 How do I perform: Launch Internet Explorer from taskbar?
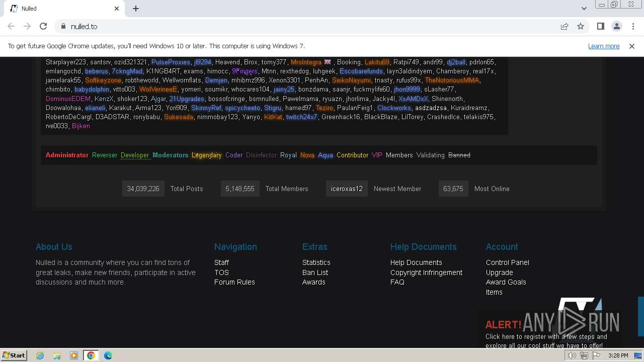[40, 355]
